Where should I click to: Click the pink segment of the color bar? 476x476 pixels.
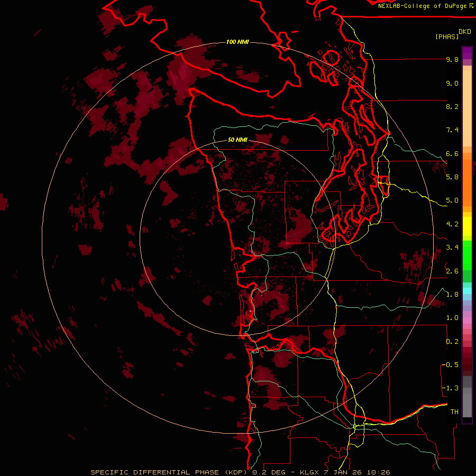[x=467, y=321]
